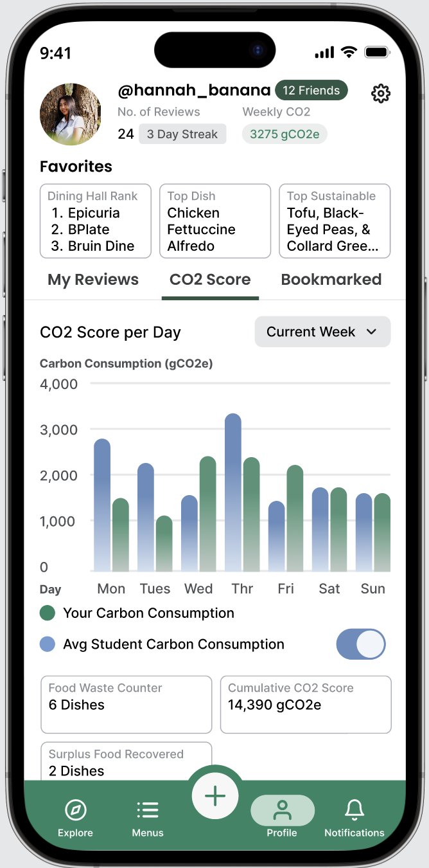Tap the Explore compass icon

click(76, 810)
